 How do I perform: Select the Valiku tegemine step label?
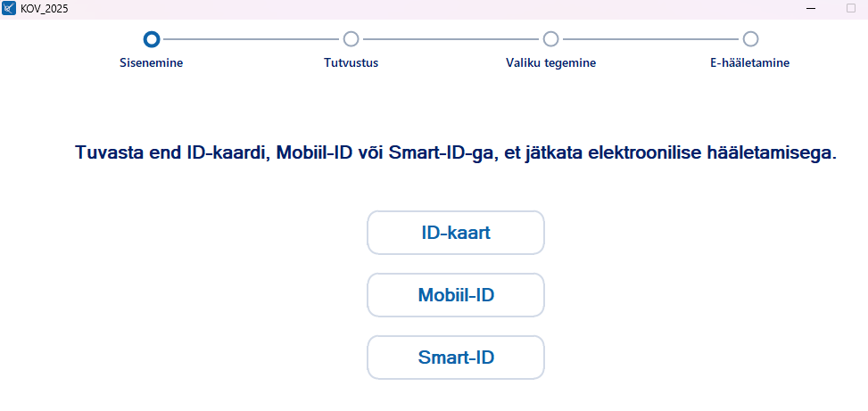tap(551, 63)
